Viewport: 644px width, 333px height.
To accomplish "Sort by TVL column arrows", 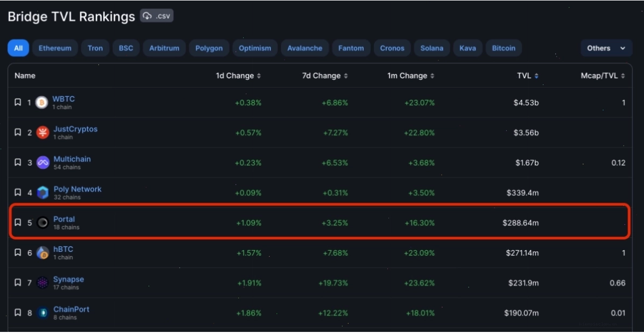I will pos(536,76).
